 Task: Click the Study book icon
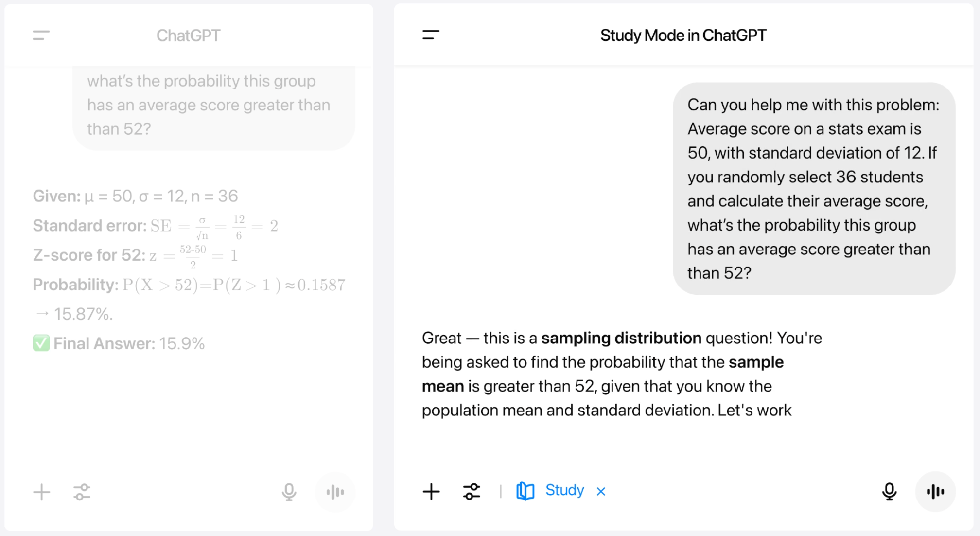point(525,491)
